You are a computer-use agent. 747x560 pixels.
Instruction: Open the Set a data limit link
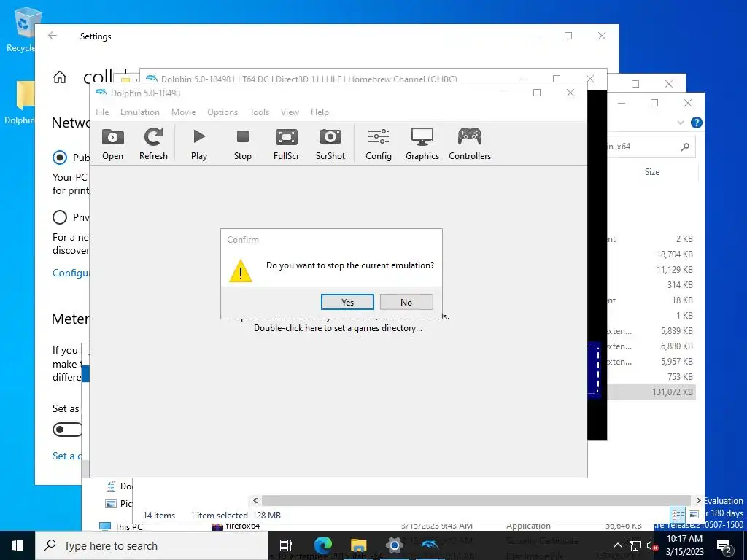(x=66, y=456)
